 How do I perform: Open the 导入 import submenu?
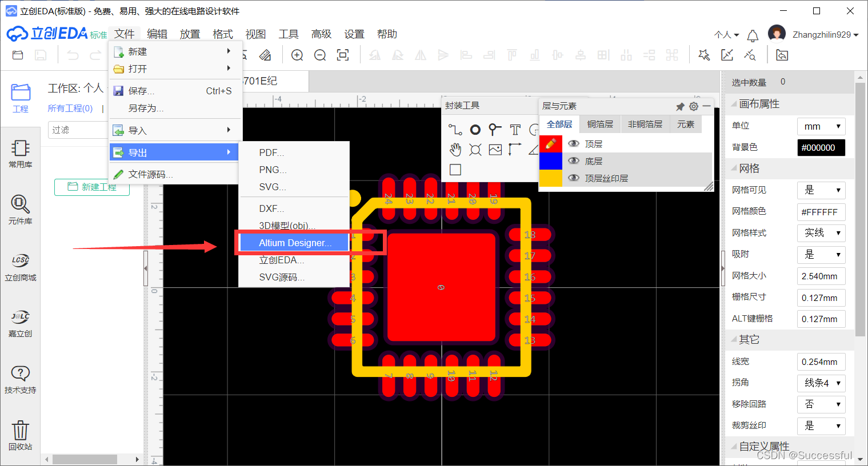point(173,131)
